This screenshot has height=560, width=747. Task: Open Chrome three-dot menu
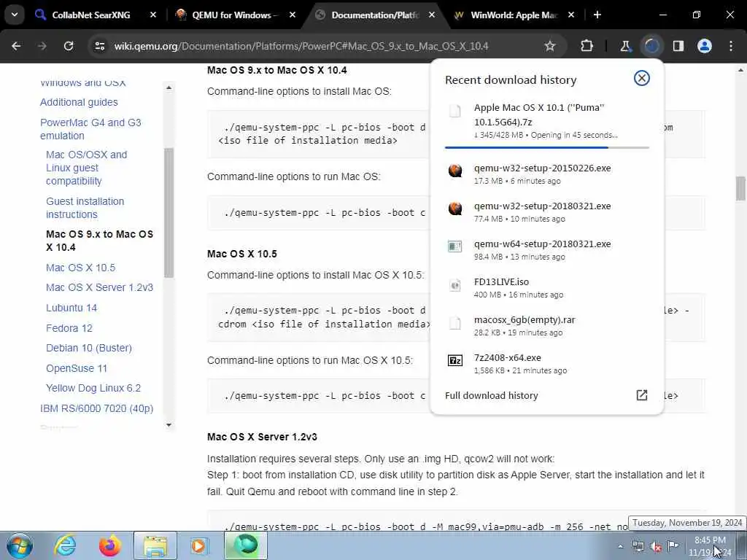(731, 46)
